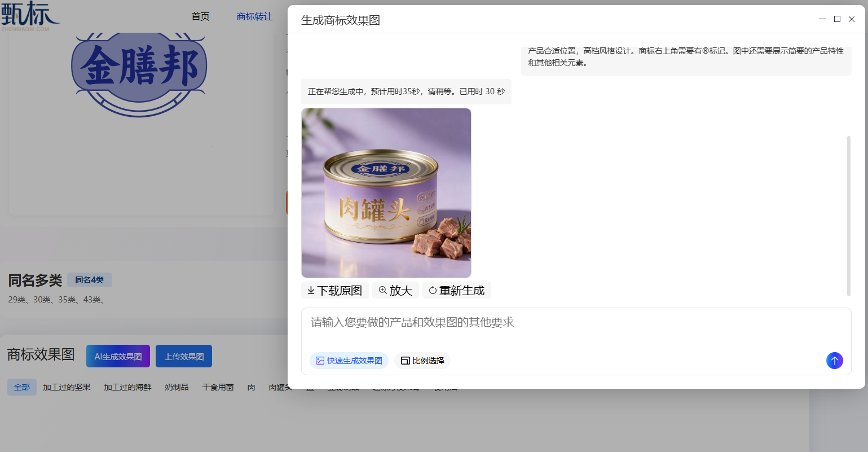
Task: Click the 29类、30类、35类、43类 text
Action: tap(56, 300)
